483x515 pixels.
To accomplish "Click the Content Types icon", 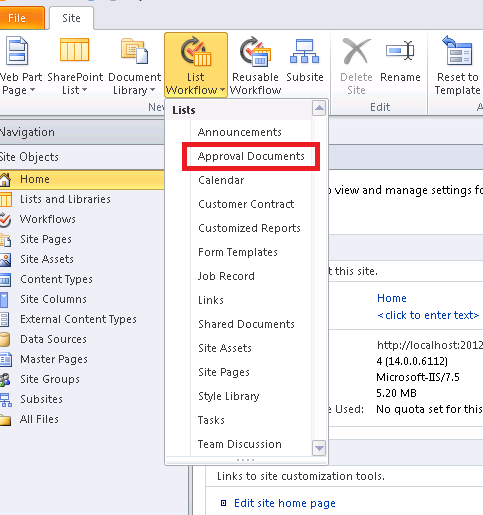I will coord(5,280).
